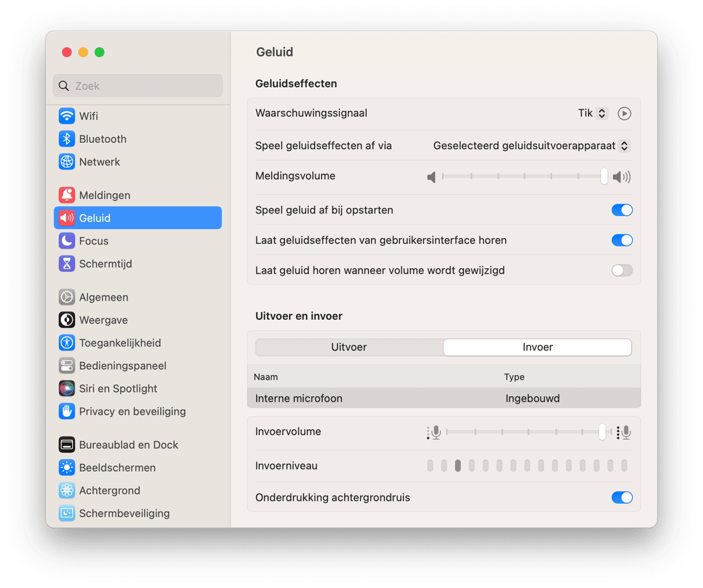This screenshot has height=588, width=703.
Task: Open Meldingen via the bell icon
Action: [67, 195]
